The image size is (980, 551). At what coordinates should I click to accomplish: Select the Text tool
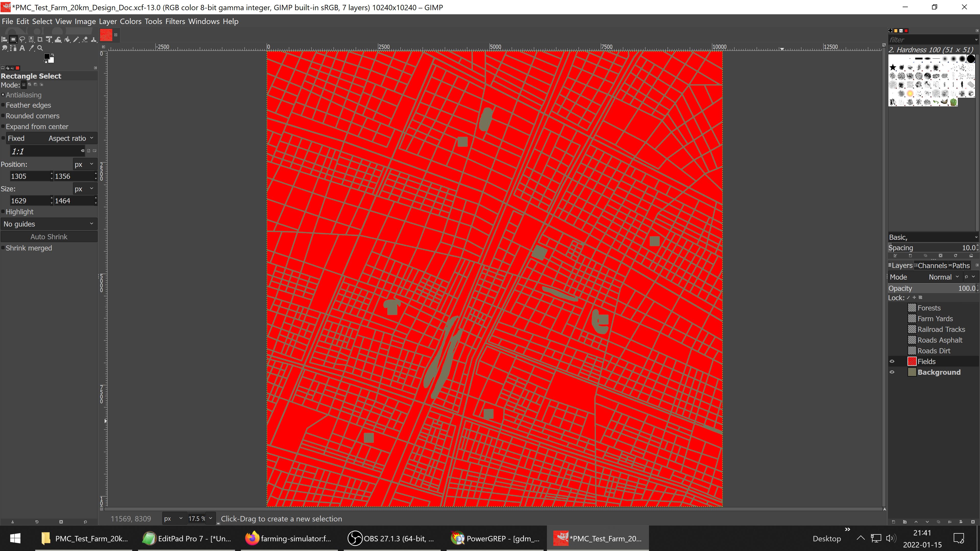(22, 48)
